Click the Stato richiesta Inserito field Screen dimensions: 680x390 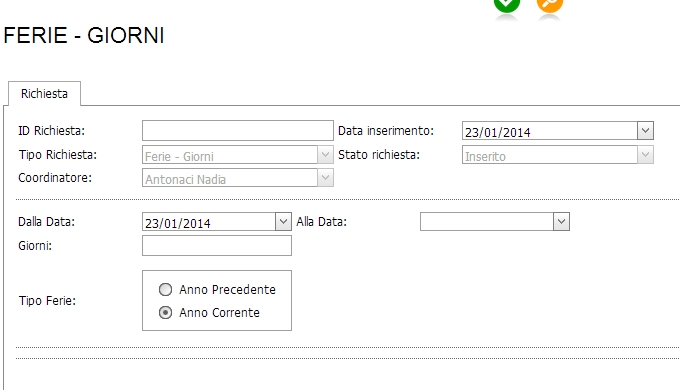(x=549, y=154)
